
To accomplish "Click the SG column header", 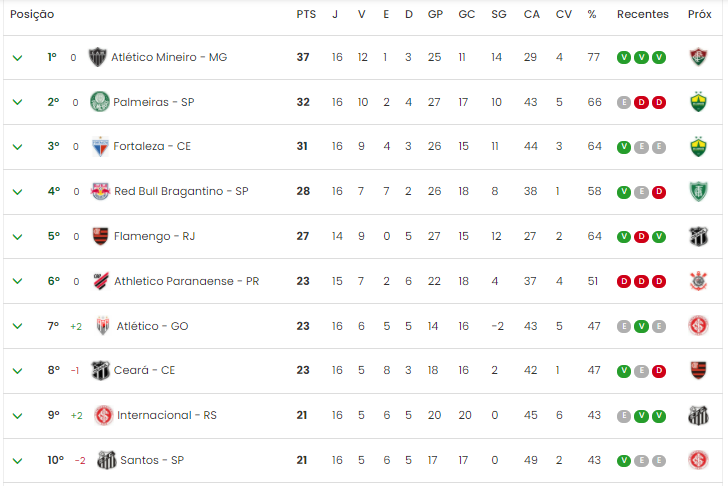I will (x=499, y=14).
